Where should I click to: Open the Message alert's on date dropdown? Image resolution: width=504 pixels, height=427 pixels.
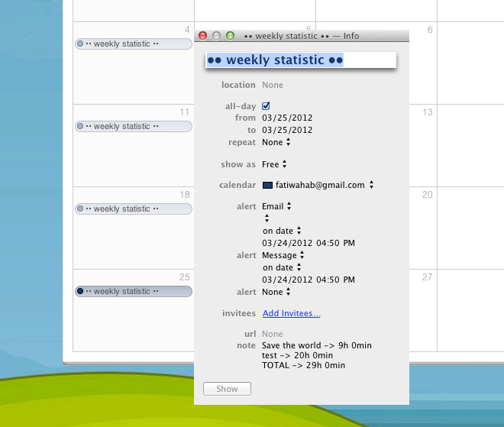(x=282, y=267)
